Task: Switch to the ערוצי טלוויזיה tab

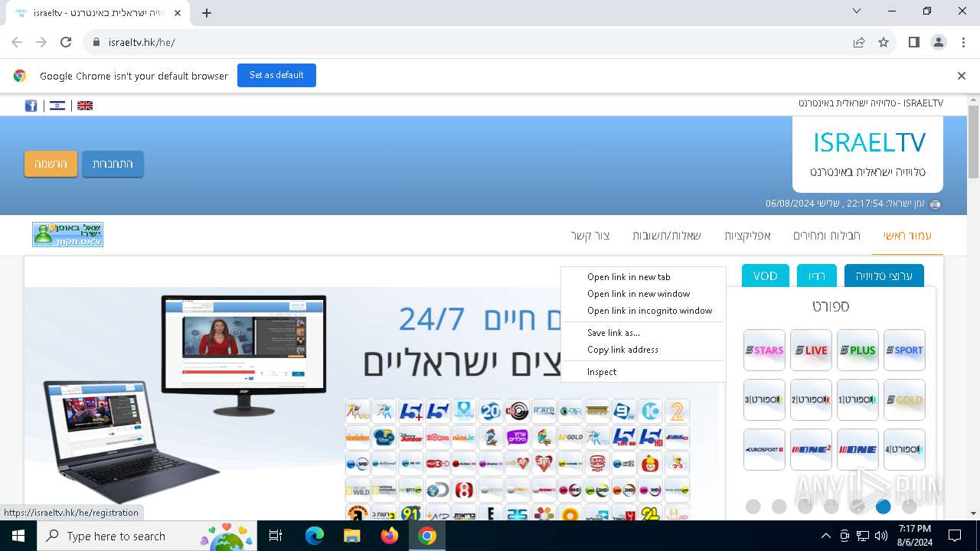Action: click(884, 276)
